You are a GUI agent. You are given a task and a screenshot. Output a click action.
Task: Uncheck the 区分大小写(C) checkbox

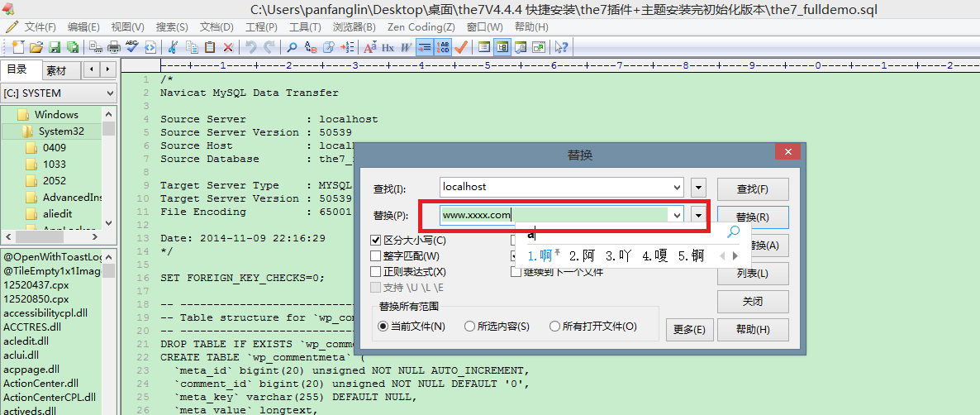(376, 241)
